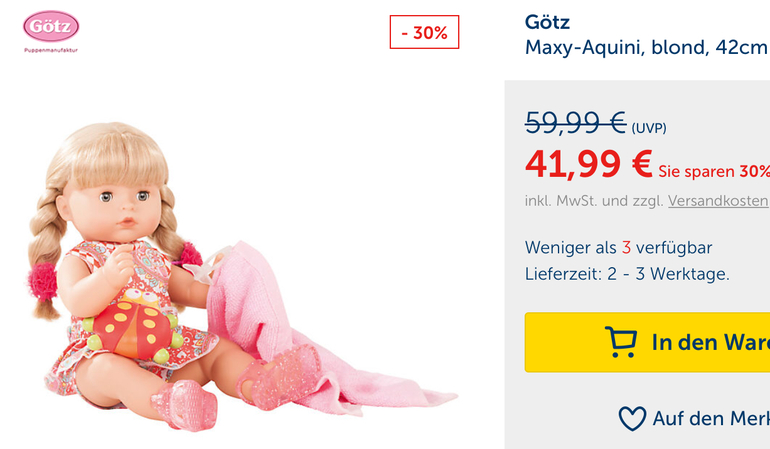The width and height of the screenshot is (770, 449).
Task: Add product with 'In den Warenkorb' button
Action: [x=647, y=342]
